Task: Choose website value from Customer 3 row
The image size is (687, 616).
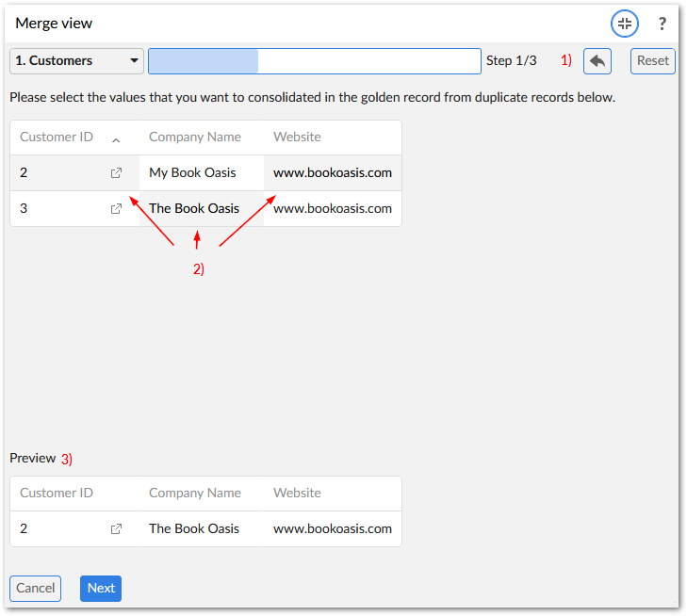Action: coord(332,209)
